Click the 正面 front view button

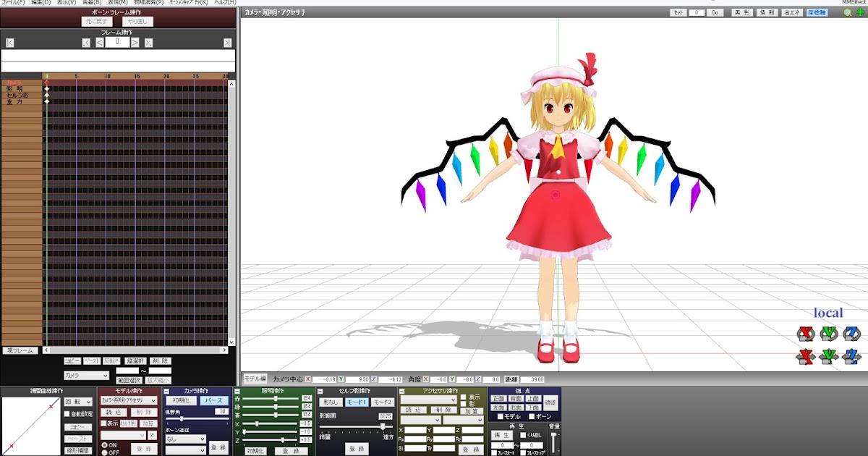coord(498,399)
